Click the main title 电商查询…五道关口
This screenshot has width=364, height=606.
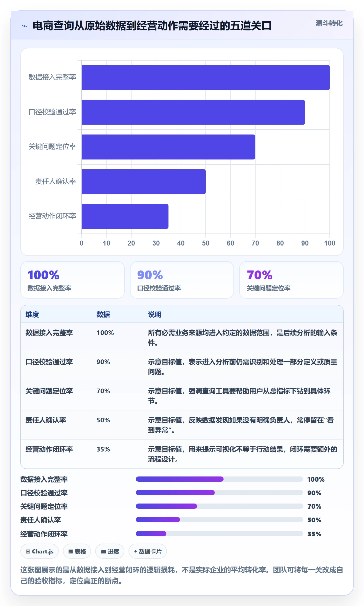point(152,26)
